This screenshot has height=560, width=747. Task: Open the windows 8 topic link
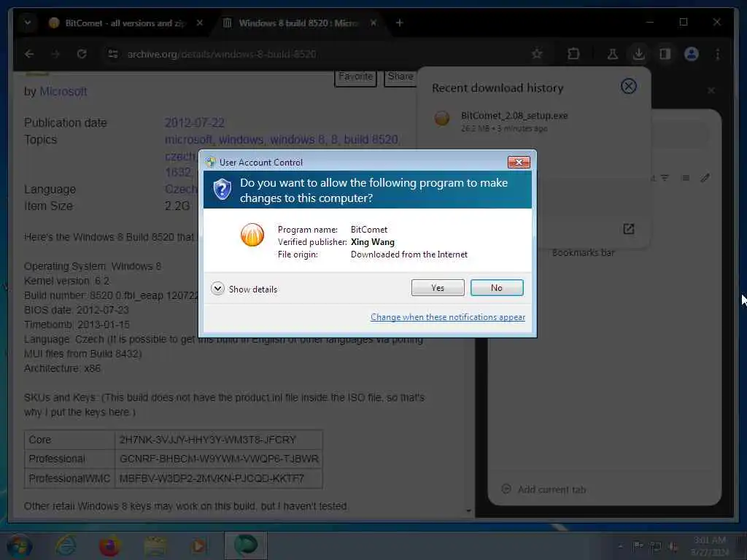coord(296,139)
